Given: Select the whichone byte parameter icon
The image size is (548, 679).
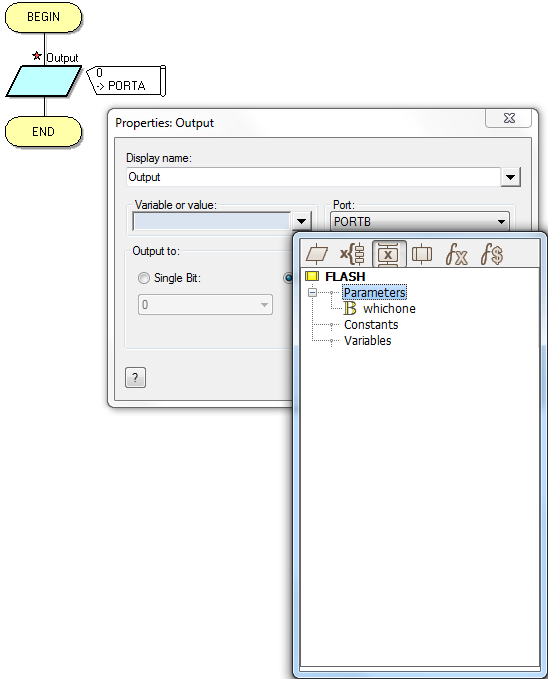Looking at the screenshot, I should tap(350, 308).
